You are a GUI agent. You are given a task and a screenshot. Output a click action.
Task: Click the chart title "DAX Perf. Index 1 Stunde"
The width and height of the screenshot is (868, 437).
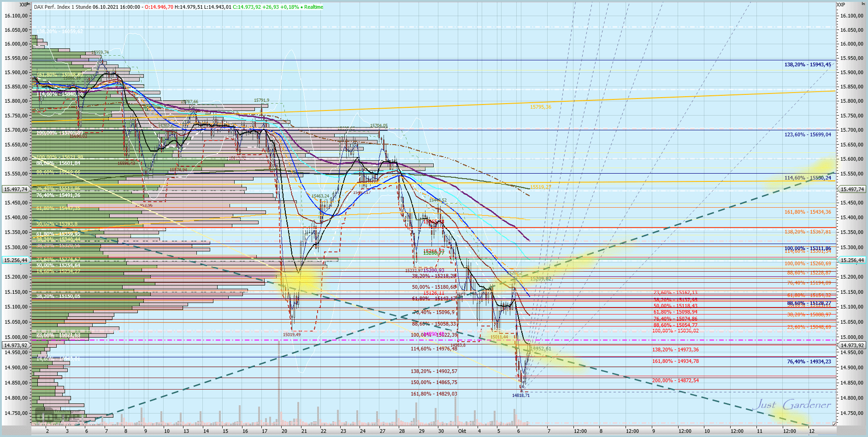(62, 7)
